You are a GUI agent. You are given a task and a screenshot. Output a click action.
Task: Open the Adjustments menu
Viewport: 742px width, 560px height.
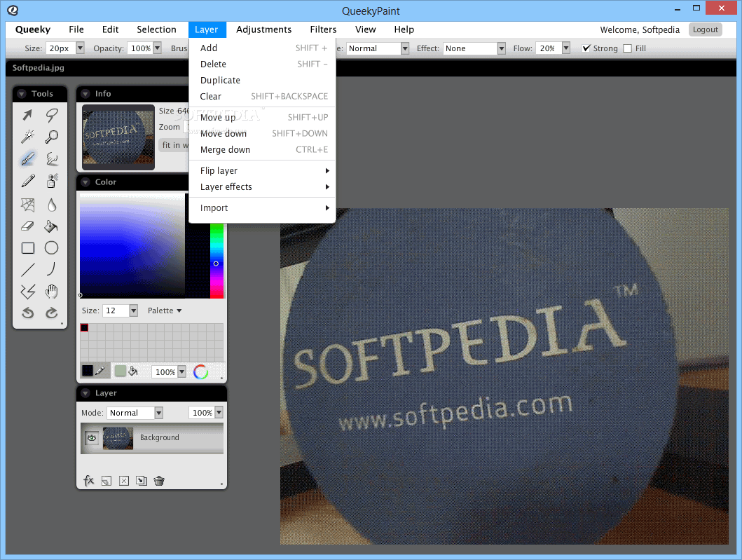[263, 29]
